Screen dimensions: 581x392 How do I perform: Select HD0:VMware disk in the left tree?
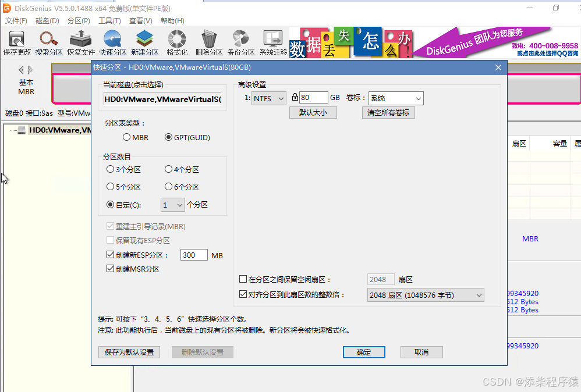[60, 130]
